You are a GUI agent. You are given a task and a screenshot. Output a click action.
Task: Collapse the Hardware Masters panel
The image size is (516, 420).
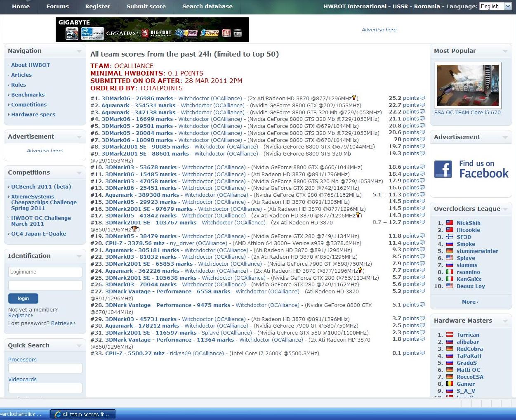tap(505, 321)
